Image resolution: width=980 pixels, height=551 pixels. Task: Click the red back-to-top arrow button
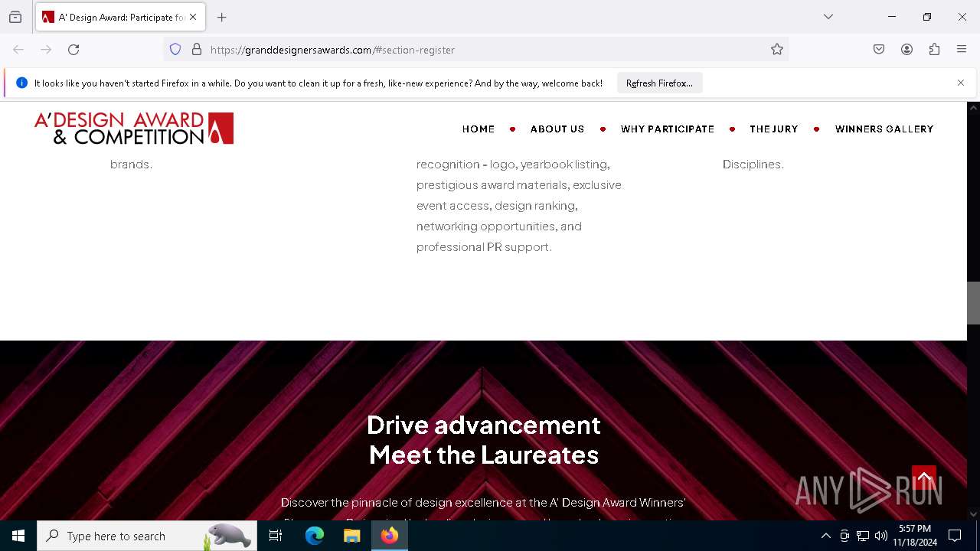(x=924, y=478)
